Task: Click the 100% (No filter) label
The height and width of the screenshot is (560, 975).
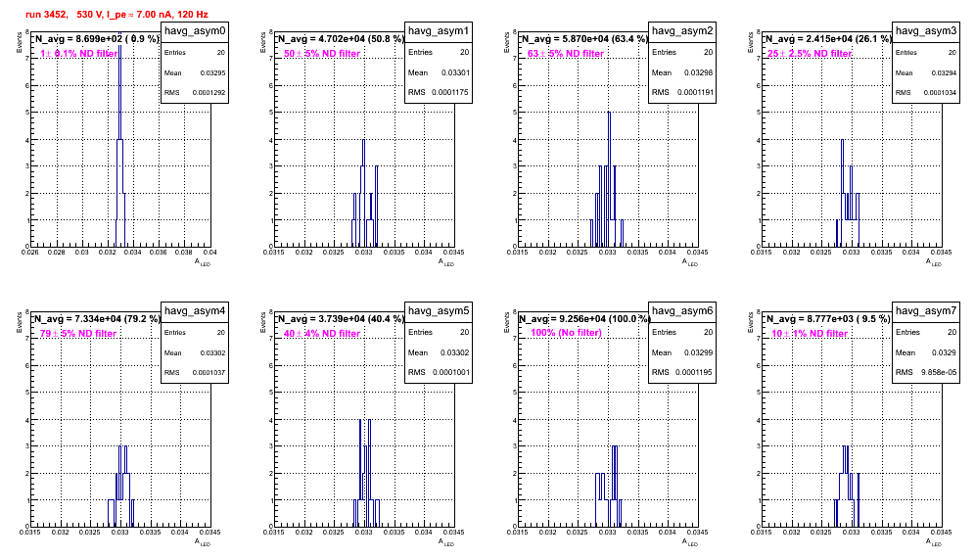Action: tap(566, 333)
